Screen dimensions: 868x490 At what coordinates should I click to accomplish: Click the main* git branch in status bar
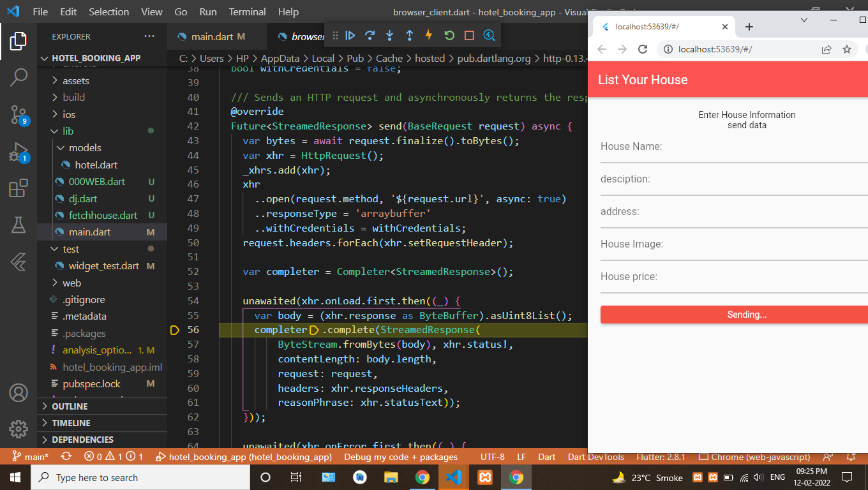pos(31,457)
